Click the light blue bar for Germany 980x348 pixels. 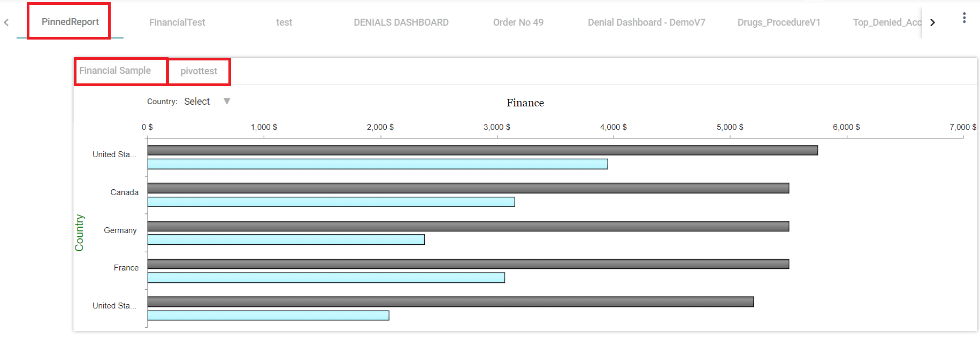(x=286, y=239)
